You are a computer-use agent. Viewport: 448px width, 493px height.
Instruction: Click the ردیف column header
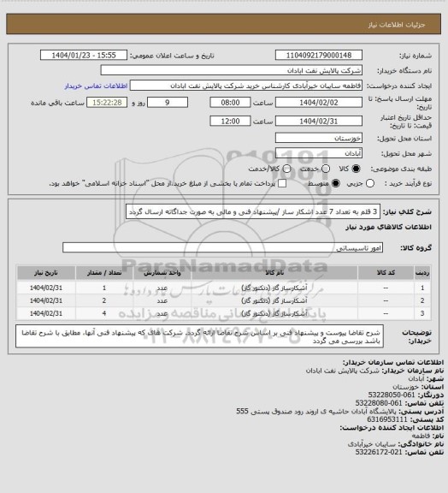point(422,273)
